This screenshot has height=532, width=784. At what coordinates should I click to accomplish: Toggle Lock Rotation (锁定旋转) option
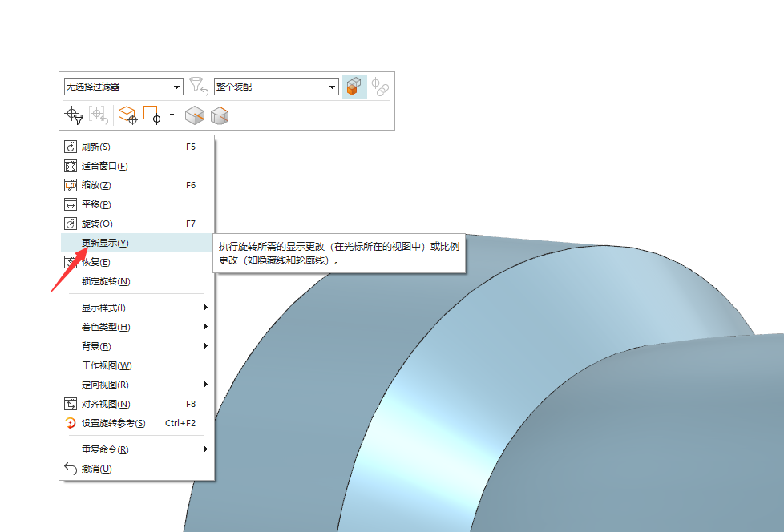(x=105, y=281)
